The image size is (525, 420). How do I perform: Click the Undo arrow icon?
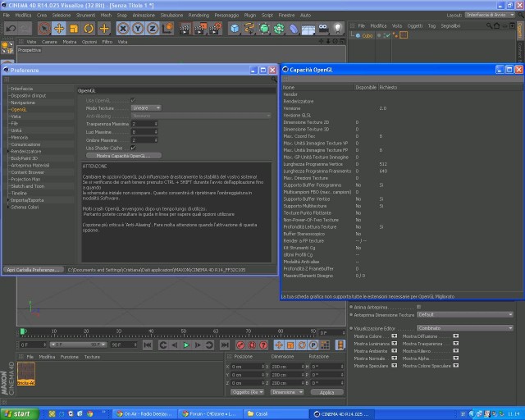(x=11, y=29)
